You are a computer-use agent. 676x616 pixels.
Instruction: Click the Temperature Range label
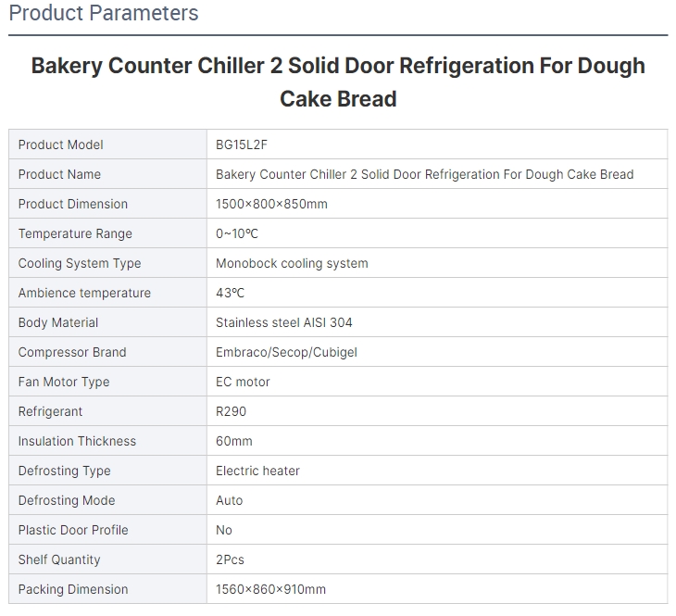(75, 233)
